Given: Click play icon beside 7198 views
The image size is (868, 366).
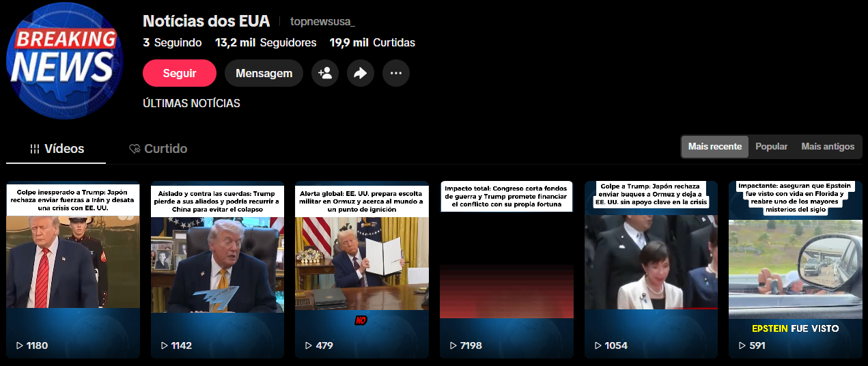Looking at the screenshot, I should [453, 346].
